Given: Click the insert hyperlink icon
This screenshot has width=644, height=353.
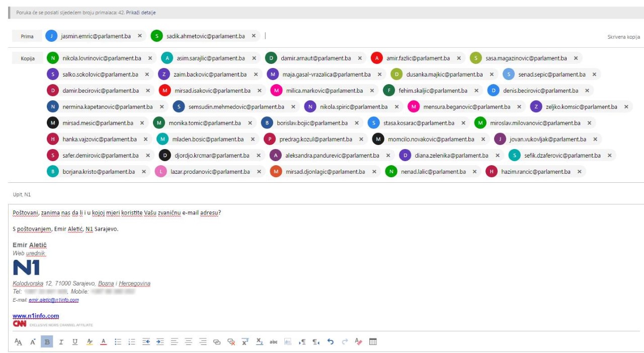Looking at the screenshot, I should pos(217,342).
